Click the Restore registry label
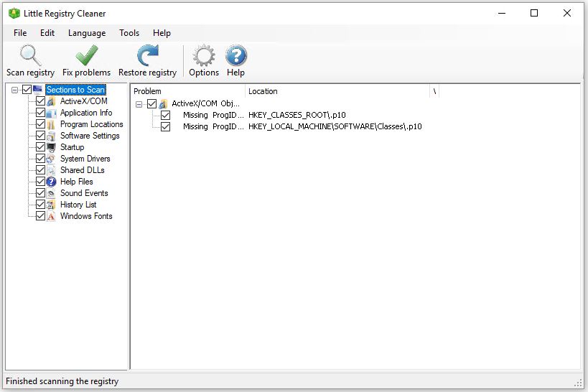The height and width of the screenshot is (392, 588). pos(147,73)
